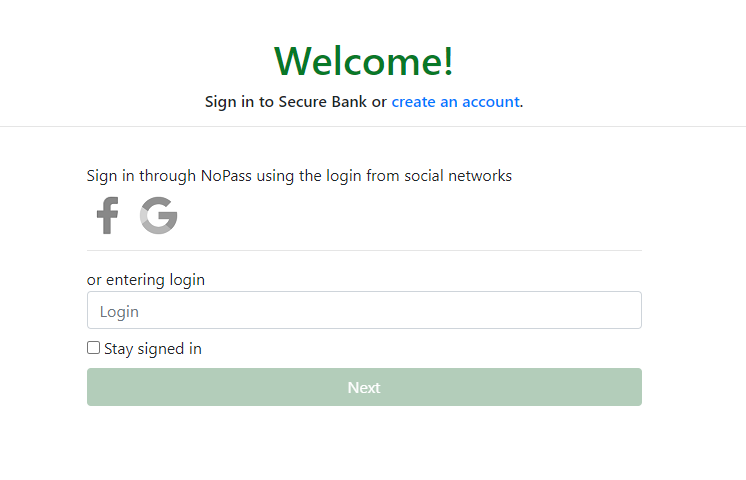Click the green "Welcome!" heading
Viewport: 746px width, 480px height.
point(364,62)
